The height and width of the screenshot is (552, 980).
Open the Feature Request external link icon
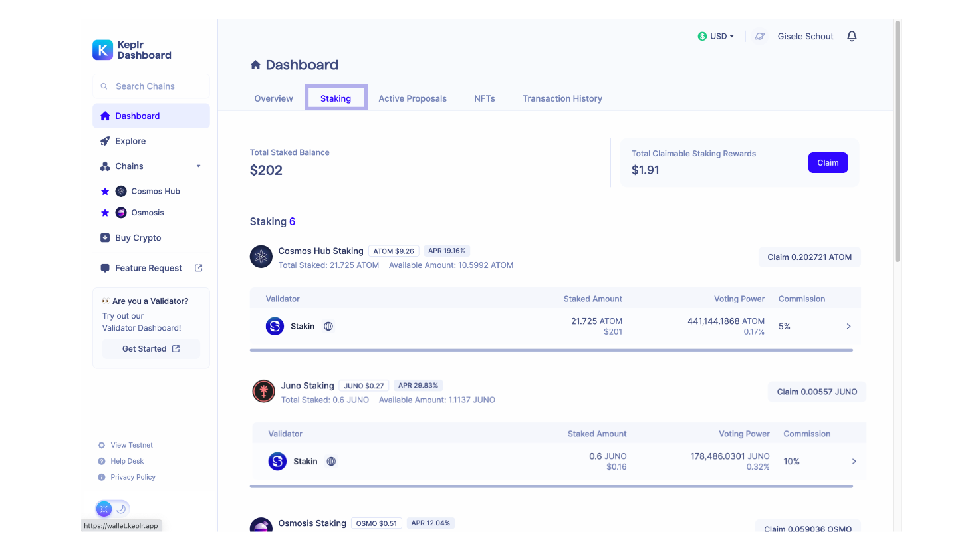pyautogui.click(x=198, y=268)
